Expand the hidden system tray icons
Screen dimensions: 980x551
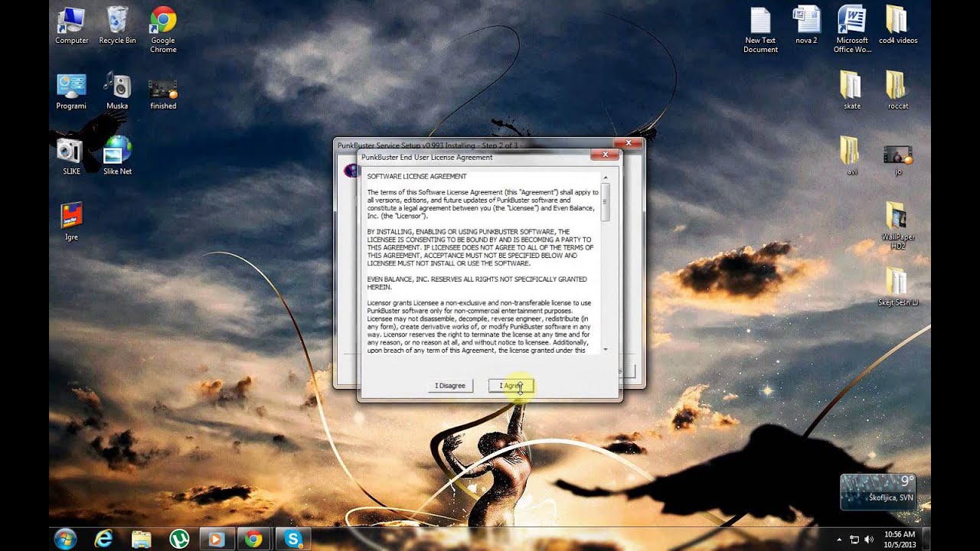click(x=839, y=540)
